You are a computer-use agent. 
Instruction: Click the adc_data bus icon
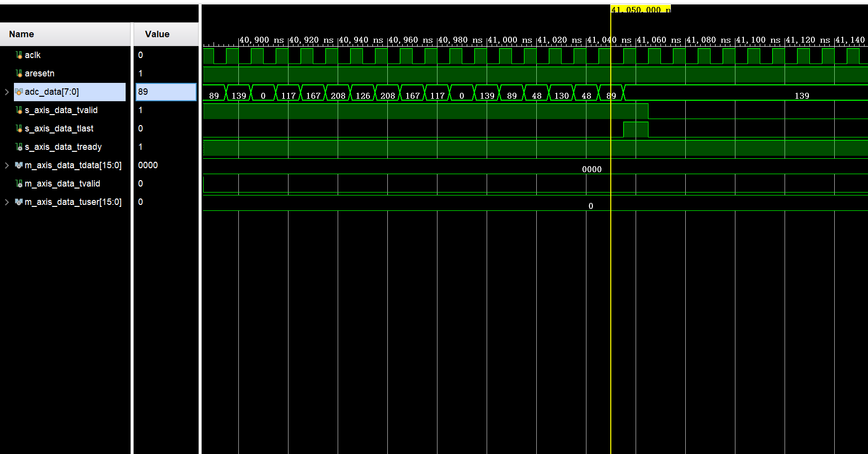[x=19, y=92]
